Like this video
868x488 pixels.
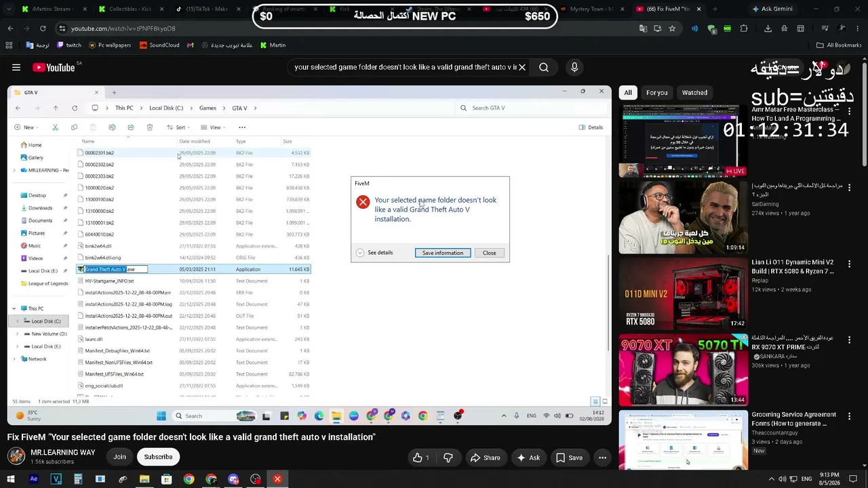pyautogui.click(x=421, y=457)
